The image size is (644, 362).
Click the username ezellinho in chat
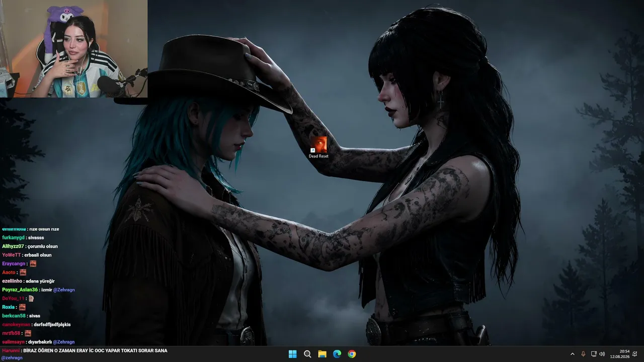pos(13,281)
